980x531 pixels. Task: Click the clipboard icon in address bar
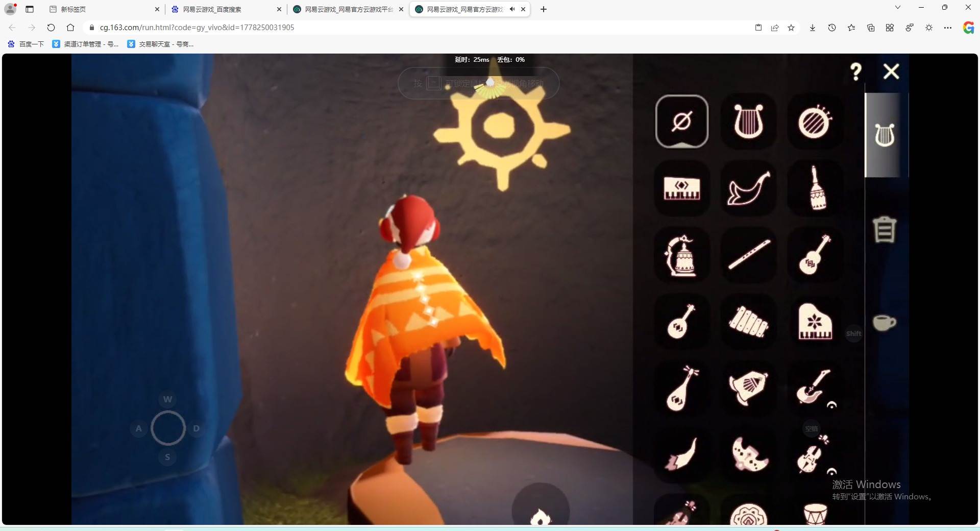click(758, 28)
